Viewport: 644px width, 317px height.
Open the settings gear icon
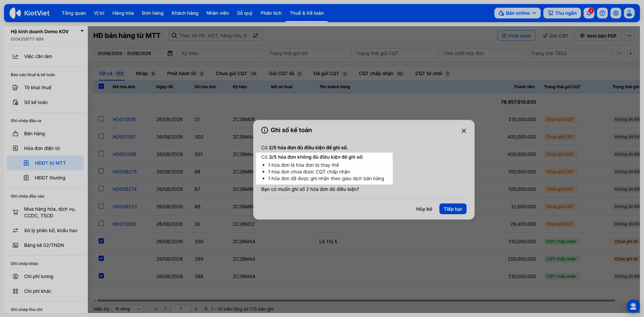[616, 13]
